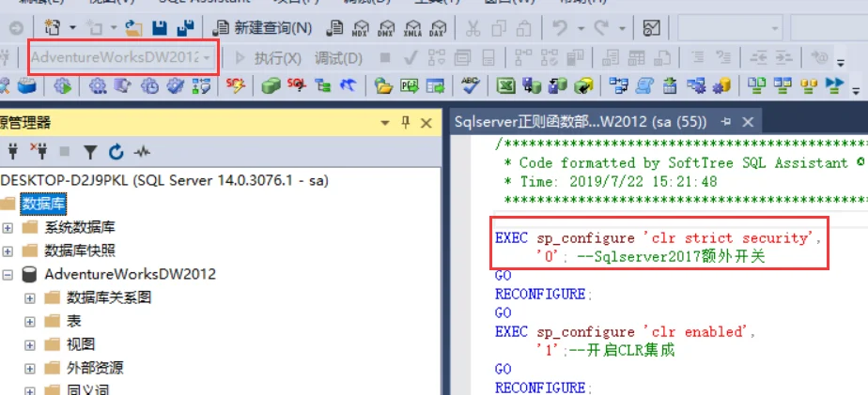Image resolution: width=868 pixels, height=395 pixels.
Task: Click the Cut scissors icon
Action: pos(473,27)
